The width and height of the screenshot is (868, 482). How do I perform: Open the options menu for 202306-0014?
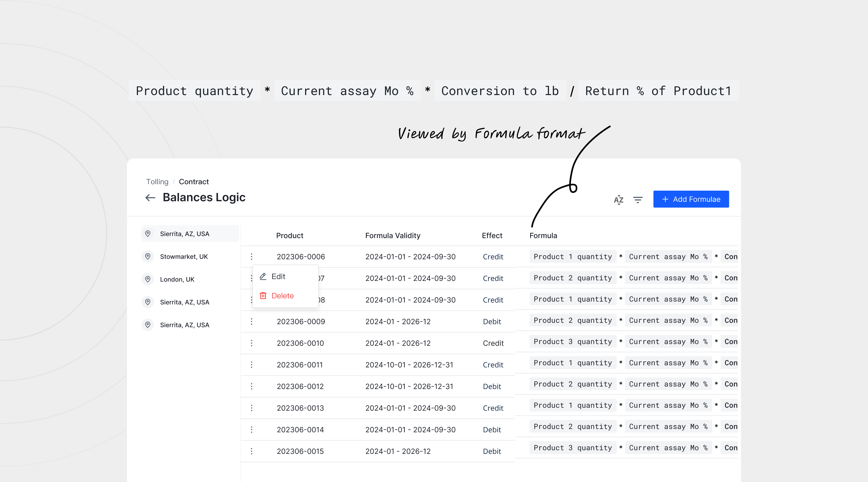(251, 430)
